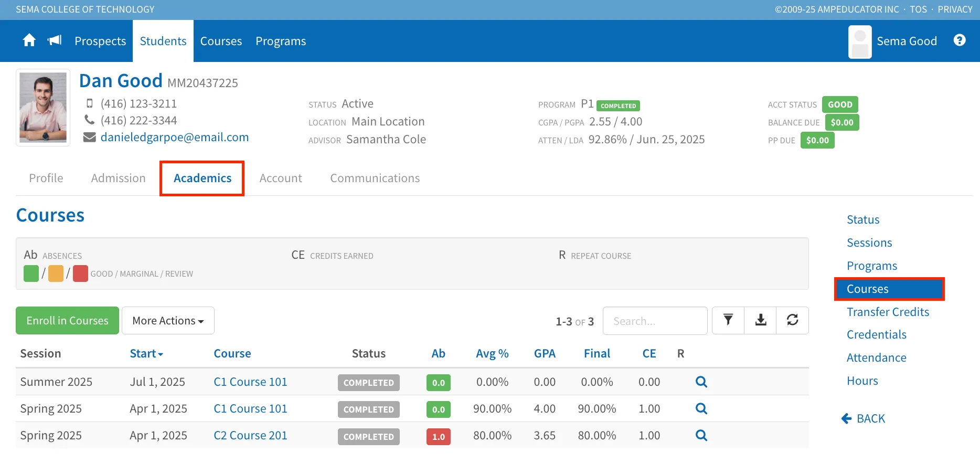Click the Search input field
This screenshot has height=463, width=980.
[x=655, y=320]
